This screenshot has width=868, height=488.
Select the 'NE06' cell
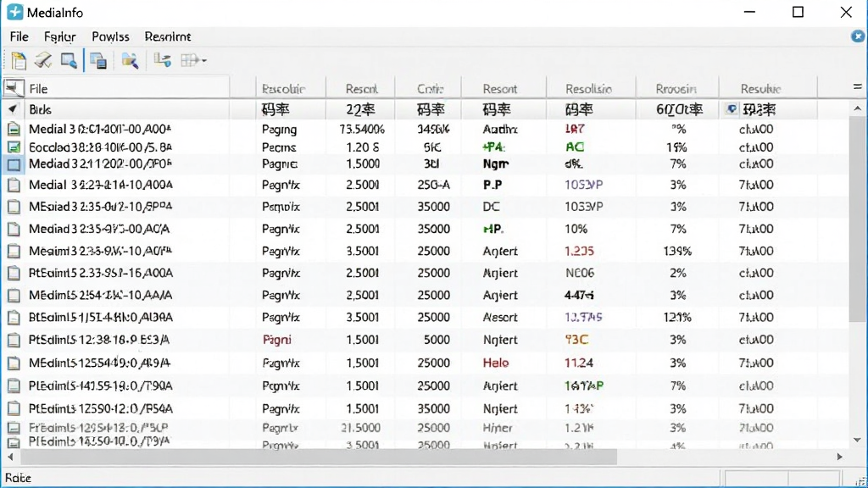pyautogui.click(x=580, y=273)
